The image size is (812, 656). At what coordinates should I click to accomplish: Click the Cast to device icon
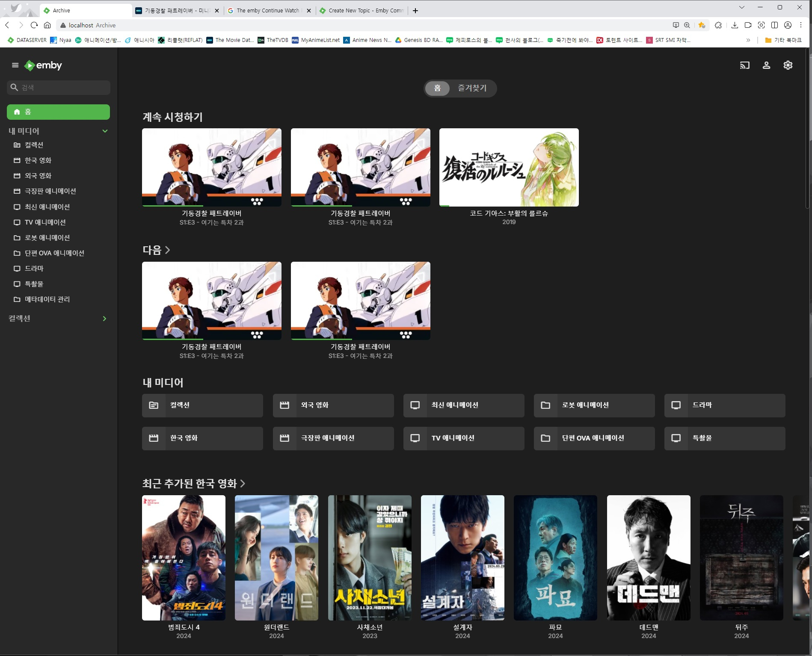coord(745,65)
